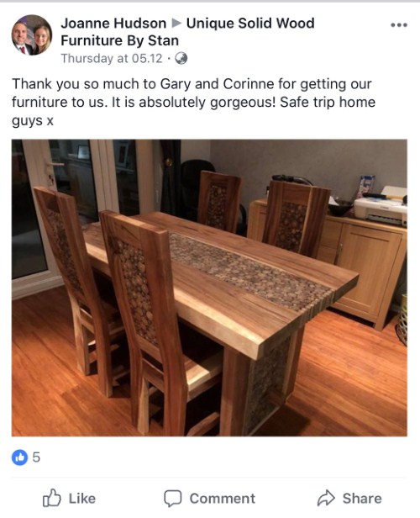Open Joanne Hudson's profile picture
This screenshot has height=518, width=420.
coord(32,34)
